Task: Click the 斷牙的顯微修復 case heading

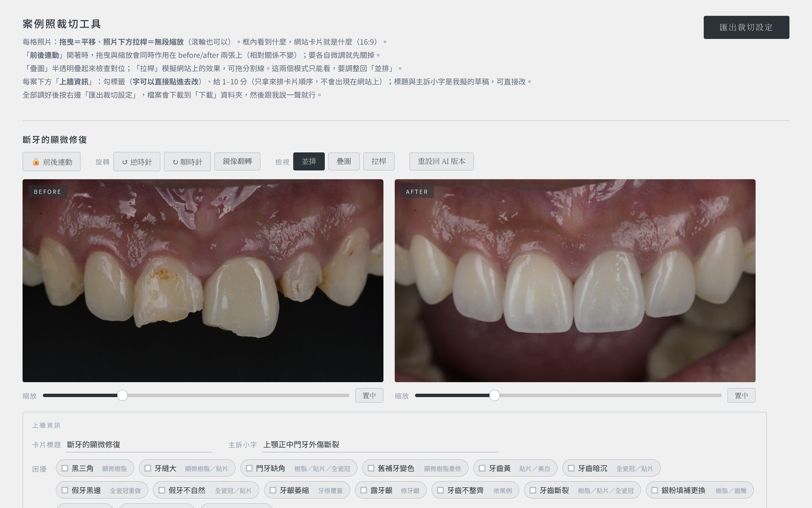Action: (55, 140)
